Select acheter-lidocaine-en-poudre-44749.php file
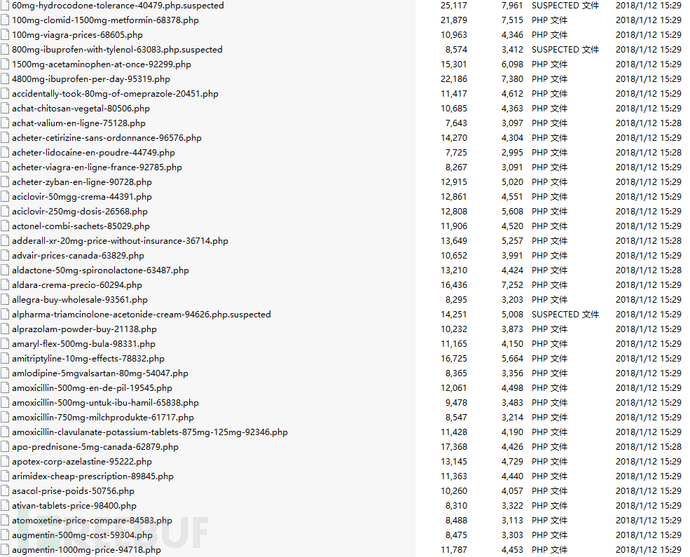 [93, 153]
